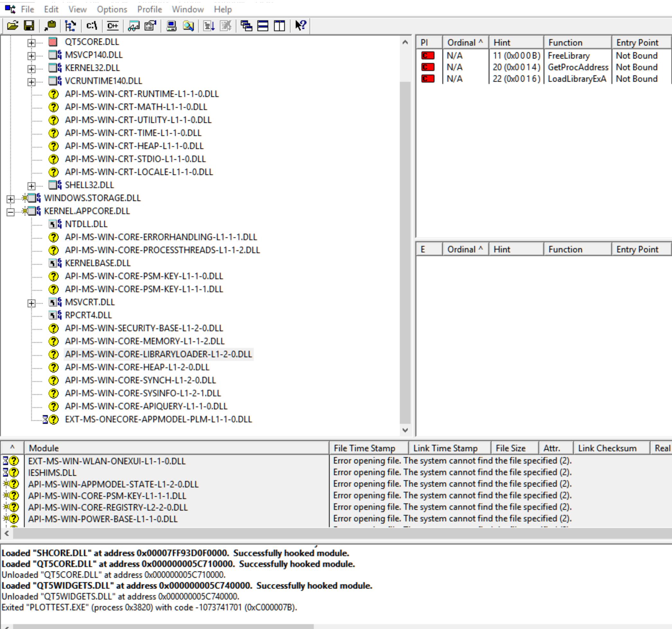Image resolution: width=672 pixels, height=629 pixels.
Task: Click the Tile Horizontally icon
Action: click(x=263, y=26)
